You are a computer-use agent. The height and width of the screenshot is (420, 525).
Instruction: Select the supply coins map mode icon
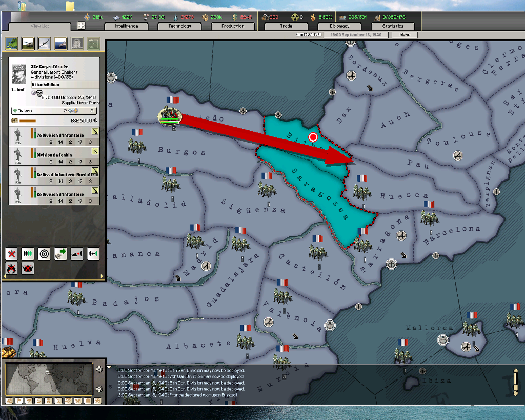[48, 401]
